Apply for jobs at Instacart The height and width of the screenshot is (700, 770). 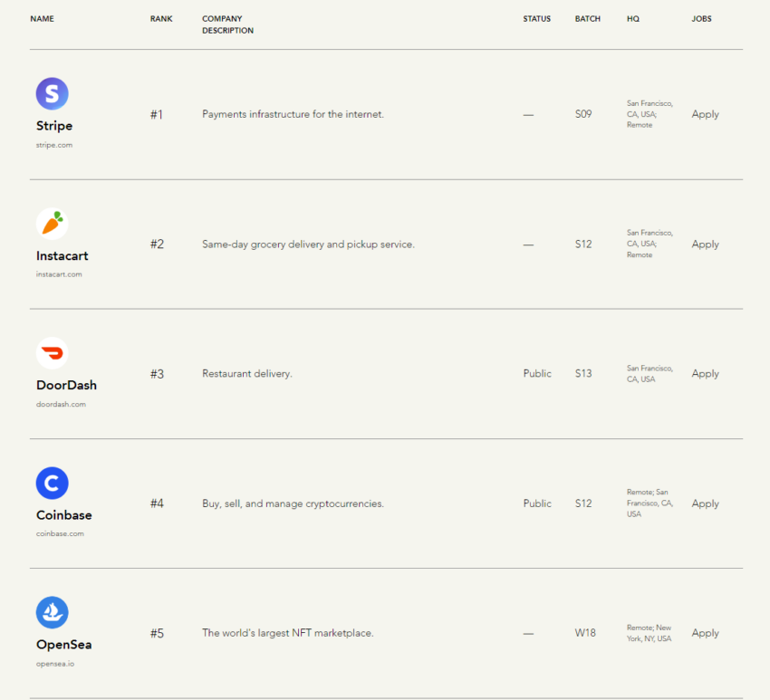pyautogui.click(x=705, y=245)
